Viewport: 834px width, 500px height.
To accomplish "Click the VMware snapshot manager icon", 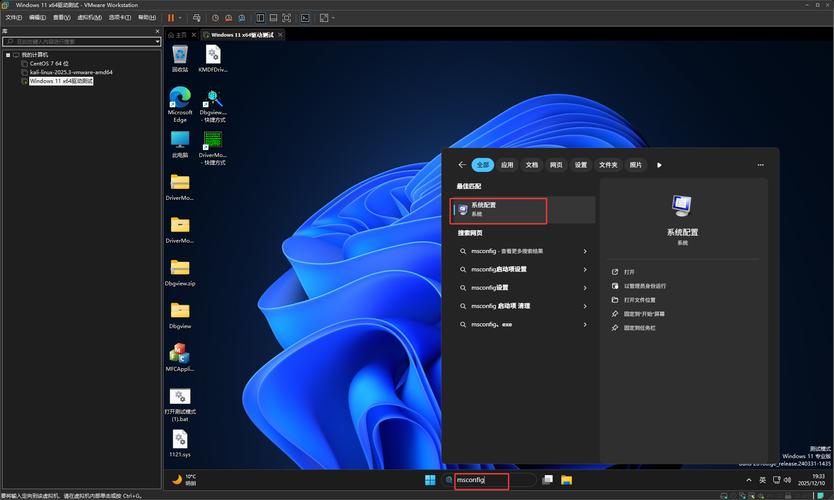I will 240,18.
